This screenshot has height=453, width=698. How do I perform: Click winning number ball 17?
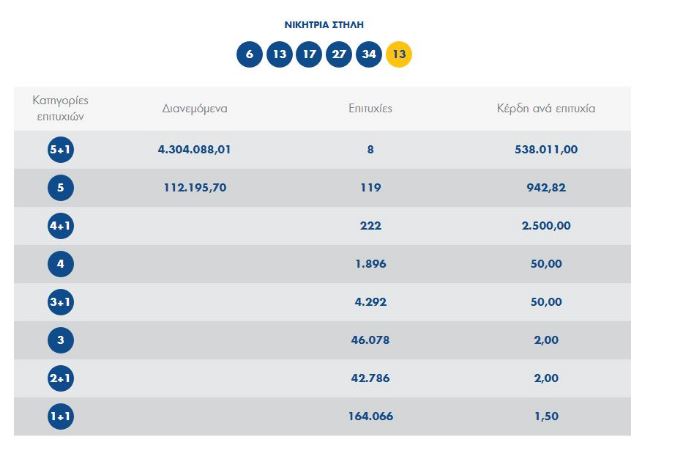310,54
